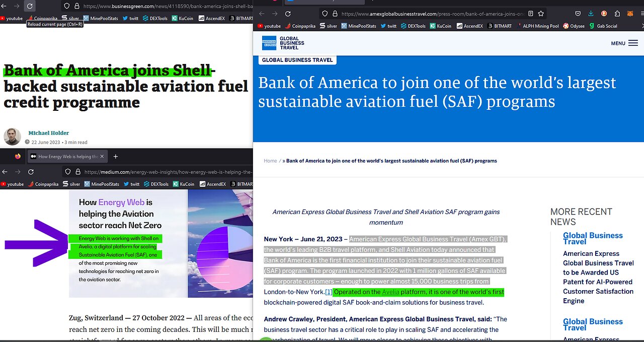This screenshot has height=342, width=644.
Task: Go back in the businessgreen browser window
Action: [5, 6]
